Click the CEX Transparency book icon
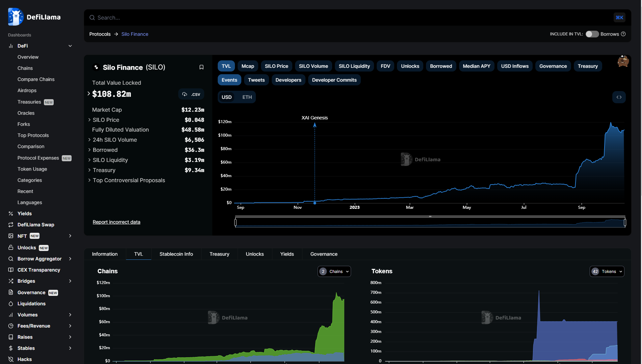 coord(11,270)
